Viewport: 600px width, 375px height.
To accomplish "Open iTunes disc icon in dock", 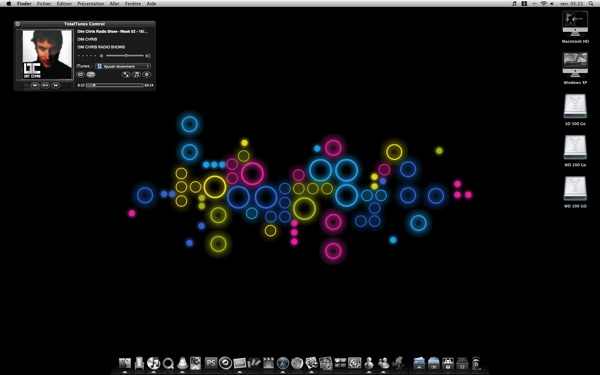I will (x=153, y=362).
